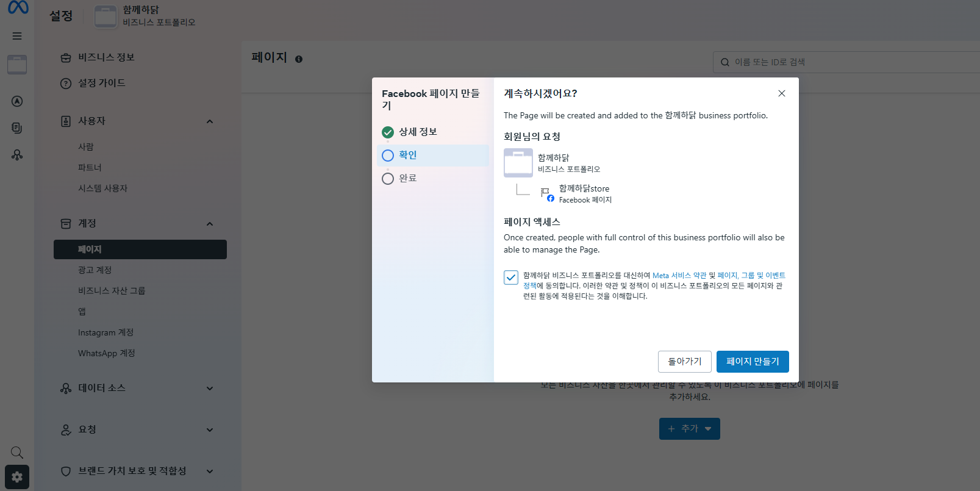Click the 회원님의 요청 heading
Viewport: 980px width, 491px height.
point(532,137)
